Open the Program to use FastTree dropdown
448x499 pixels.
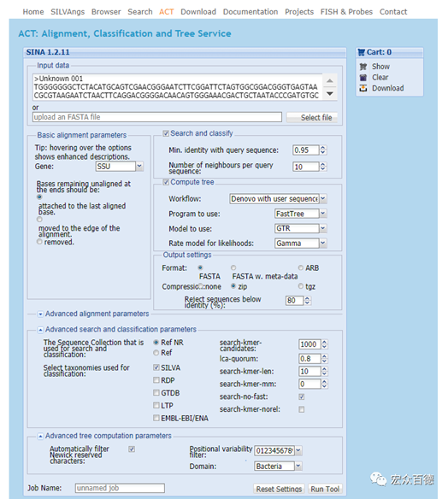[x=323, y=214]
